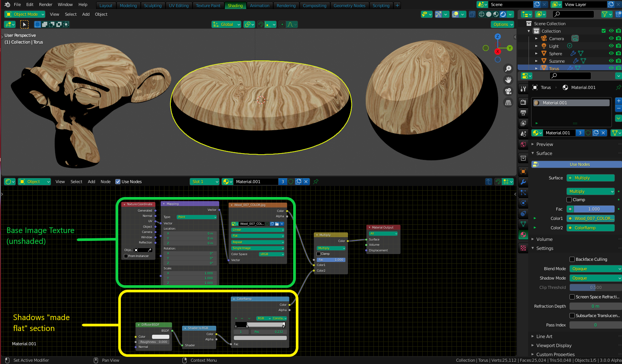
Task: Remove the material slot with the minus button
Action: click(x=619, y=108)
